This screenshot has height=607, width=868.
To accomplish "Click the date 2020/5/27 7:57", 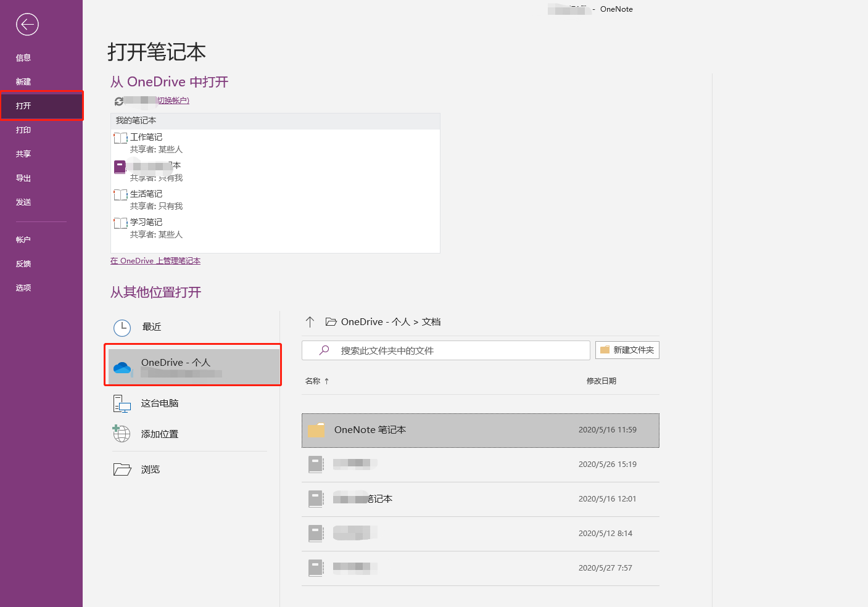I will point(605,568).
